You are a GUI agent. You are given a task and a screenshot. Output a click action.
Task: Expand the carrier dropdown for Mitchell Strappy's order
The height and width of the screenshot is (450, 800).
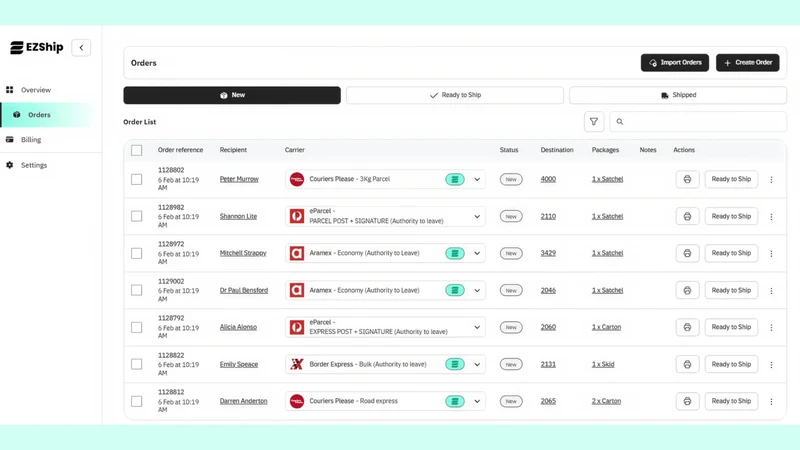click(x=477, y=254)
